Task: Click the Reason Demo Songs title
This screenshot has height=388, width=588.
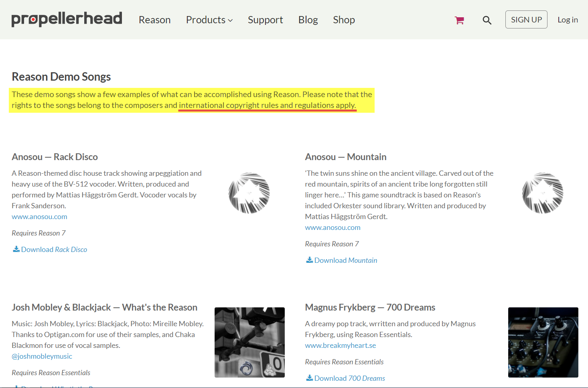Action: (61, 77)
